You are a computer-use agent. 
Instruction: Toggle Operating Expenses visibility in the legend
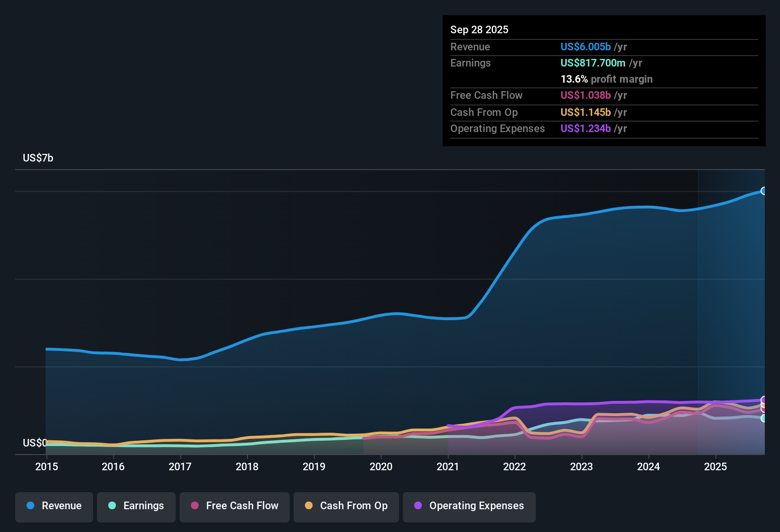(x=469, y=506)
